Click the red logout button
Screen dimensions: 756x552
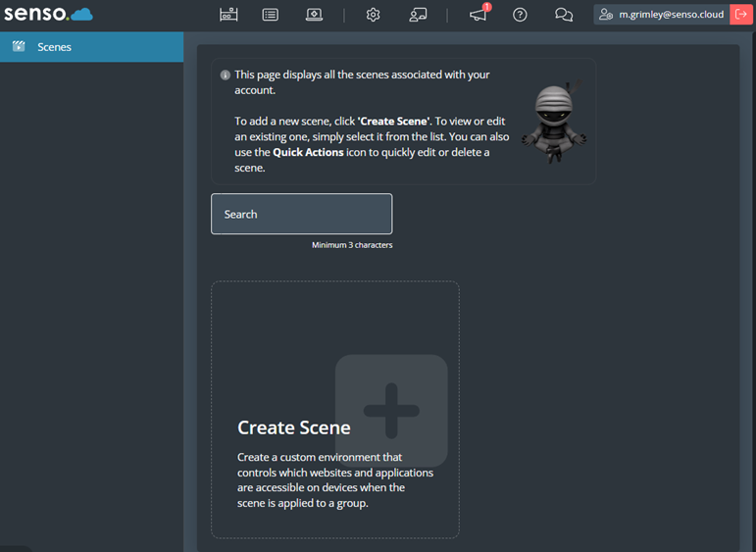click(x=740, y=15)
